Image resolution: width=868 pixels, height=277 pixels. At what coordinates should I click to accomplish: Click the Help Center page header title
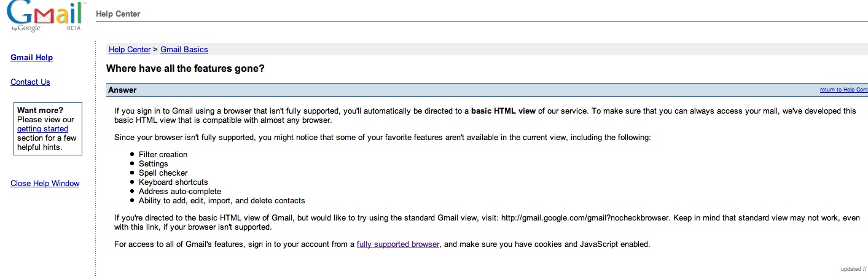click(x=118, y=14)
